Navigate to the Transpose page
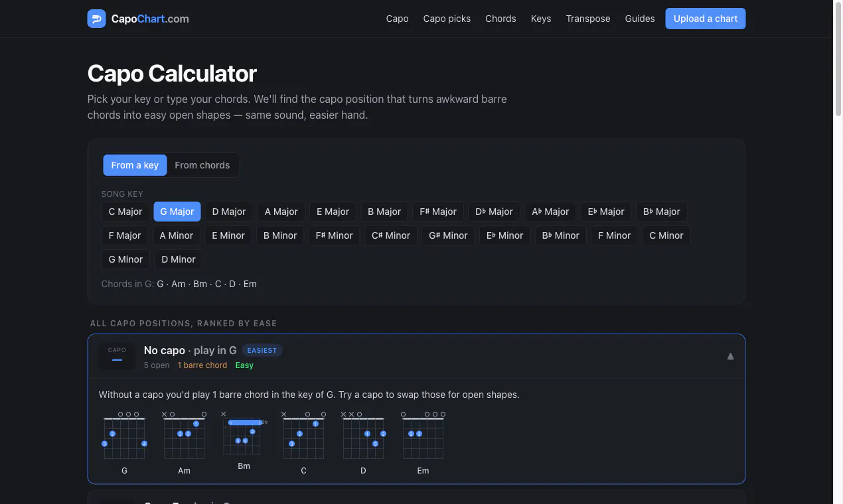The width and height of the screenshot is (843, 504). pos(588,19)
